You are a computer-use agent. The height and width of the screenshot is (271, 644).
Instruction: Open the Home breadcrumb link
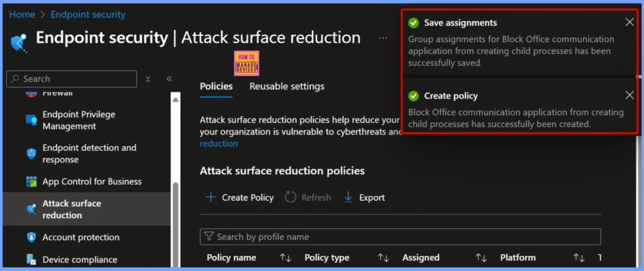pos(22,14)
